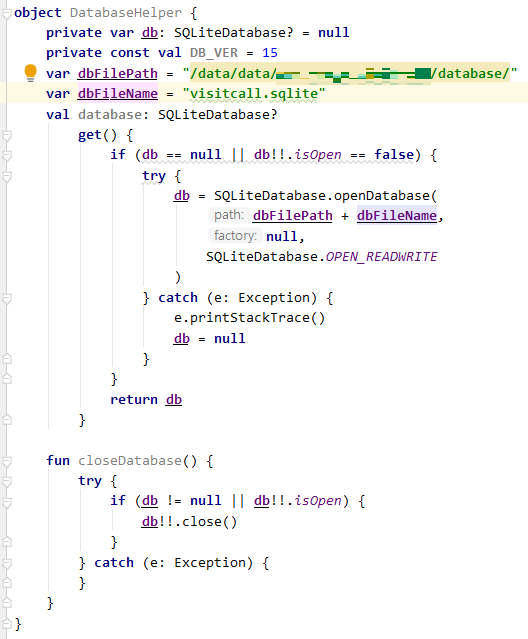Click the 'object' keyword at top
528x639 pixels.
[x=37, y=13]
